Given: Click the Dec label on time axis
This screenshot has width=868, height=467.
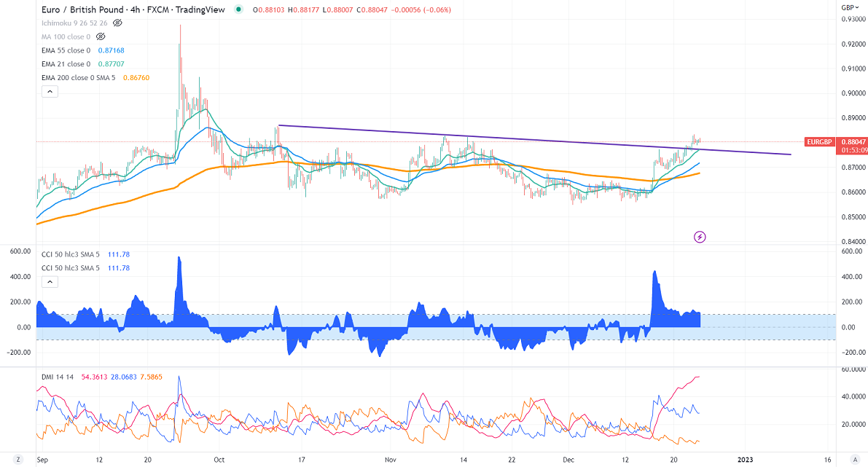Looking at the screenshot, I should tap(568, 460).
